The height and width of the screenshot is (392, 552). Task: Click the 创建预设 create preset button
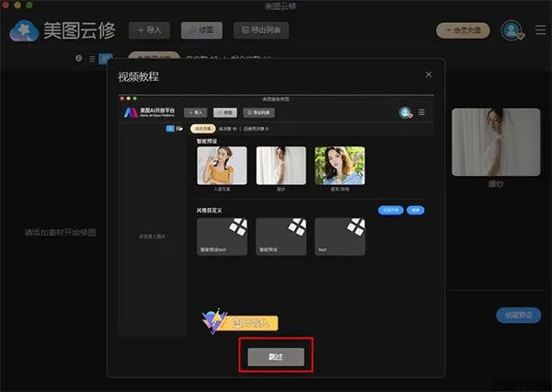point(518,315)
